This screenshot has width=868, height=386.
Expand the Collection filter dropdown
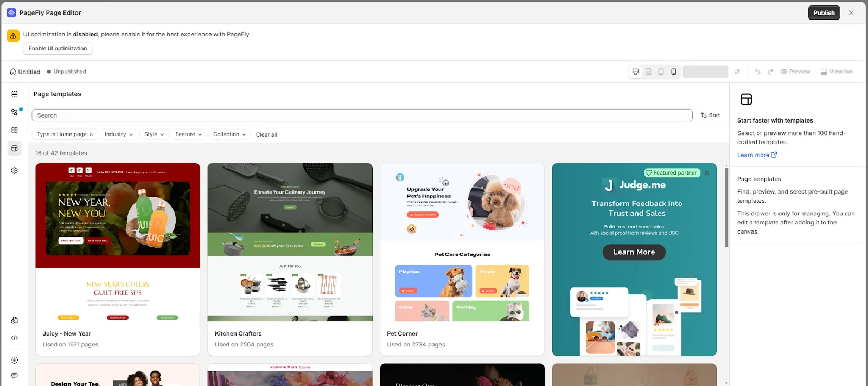pos(229,134)
